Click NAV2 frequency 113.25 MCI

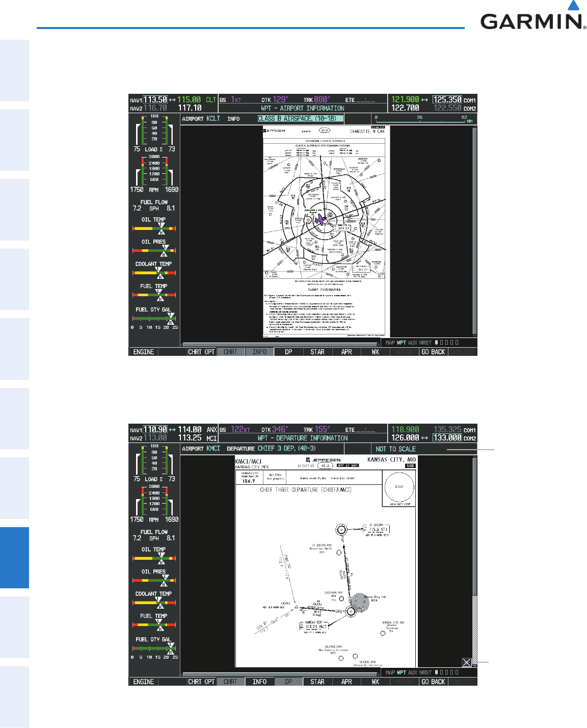click(x=197, y=438)
